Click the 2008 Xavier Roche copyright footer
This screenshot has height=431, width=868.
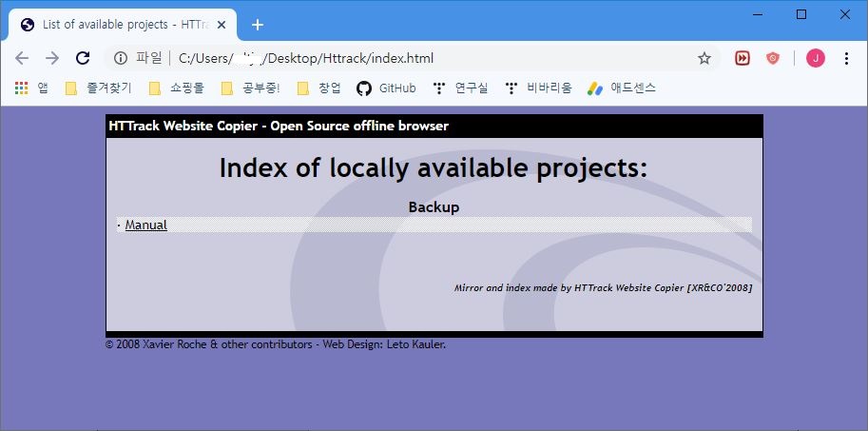(276, 344)
